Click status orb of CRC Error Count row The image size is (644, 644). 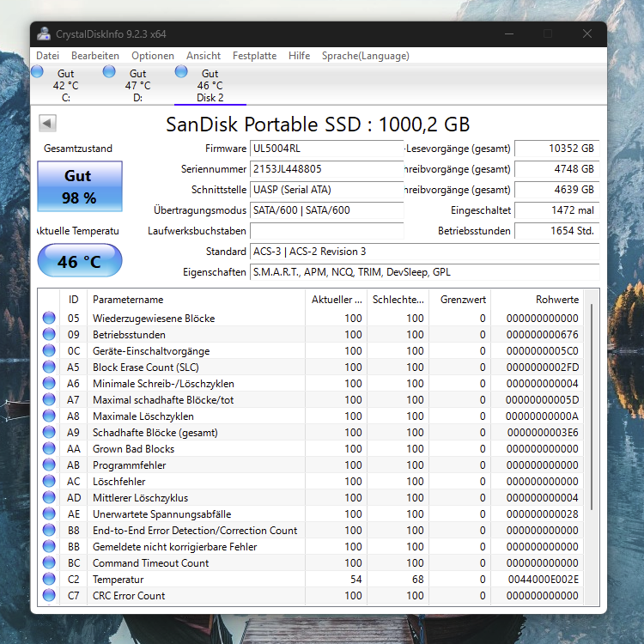49,595
